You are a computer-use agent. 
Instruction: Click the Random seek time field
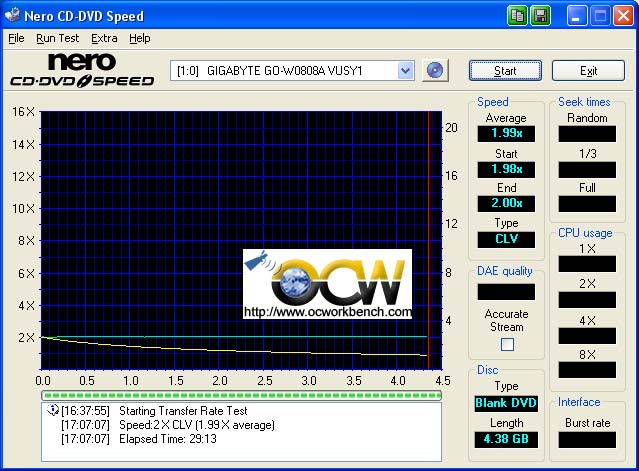click(x=587, y=134)
